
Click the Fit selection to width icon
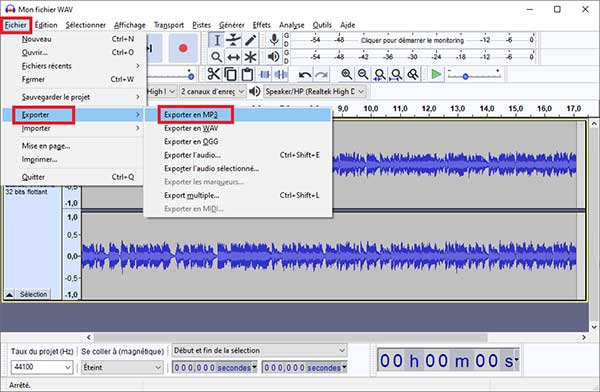pyautogui.click(x=380, y=74)
